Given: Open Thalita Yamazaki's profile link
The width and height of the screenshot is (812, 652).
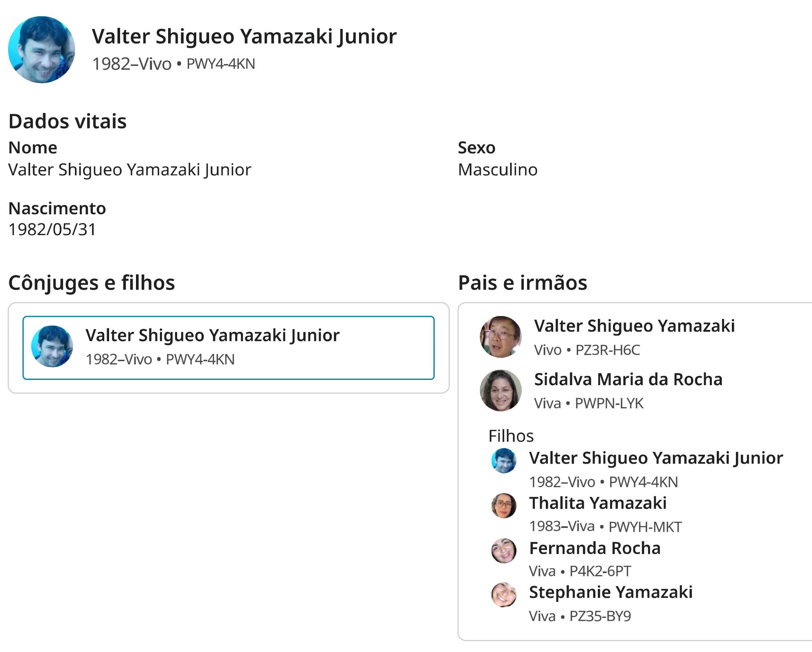Looking at the screenshot, I should coord(598,503).
